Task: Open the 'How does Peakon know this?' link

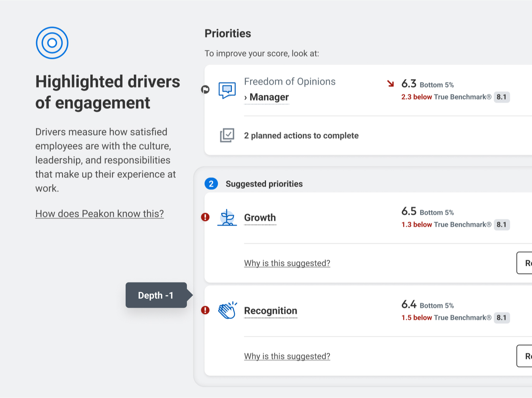Action: click(99, 214)
